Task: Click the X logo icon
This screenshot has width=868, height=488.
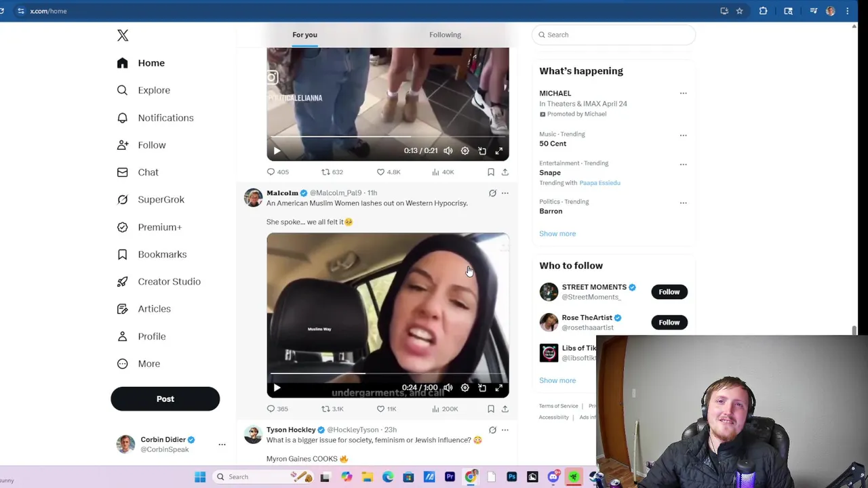Action: pos(123,35)
